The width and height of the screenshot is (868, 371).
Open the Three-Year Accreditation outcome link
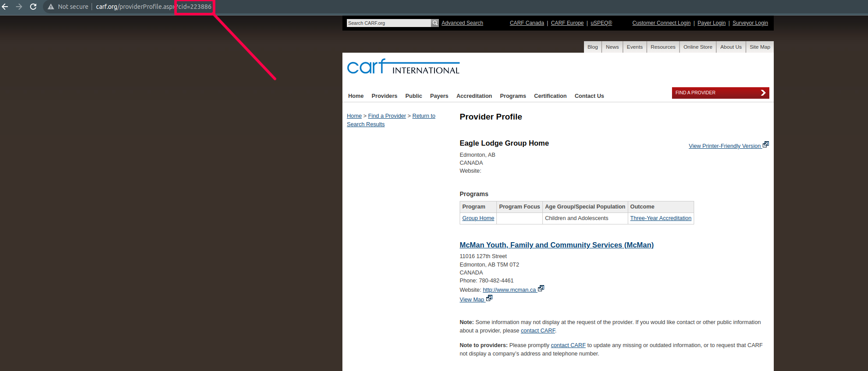coord(661,218)
